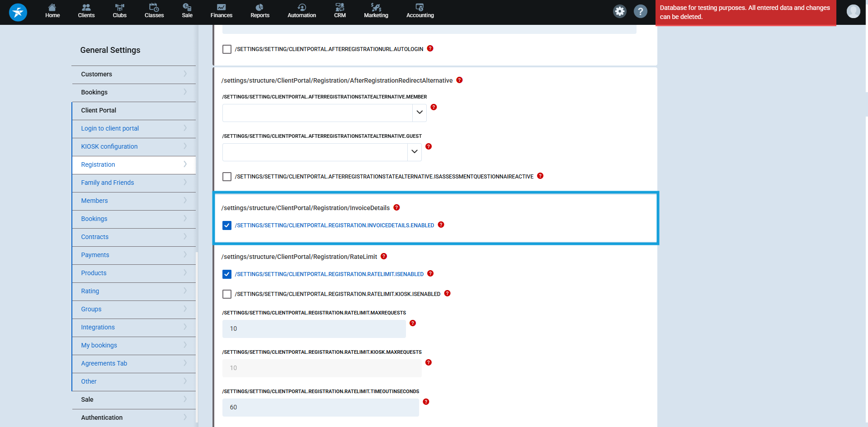Open the AFTERREGISTRATIONSTATEALTERNATIVE.GUEST dropdown
The height and width of the screenshot is (427, 868).
(414, 152)
